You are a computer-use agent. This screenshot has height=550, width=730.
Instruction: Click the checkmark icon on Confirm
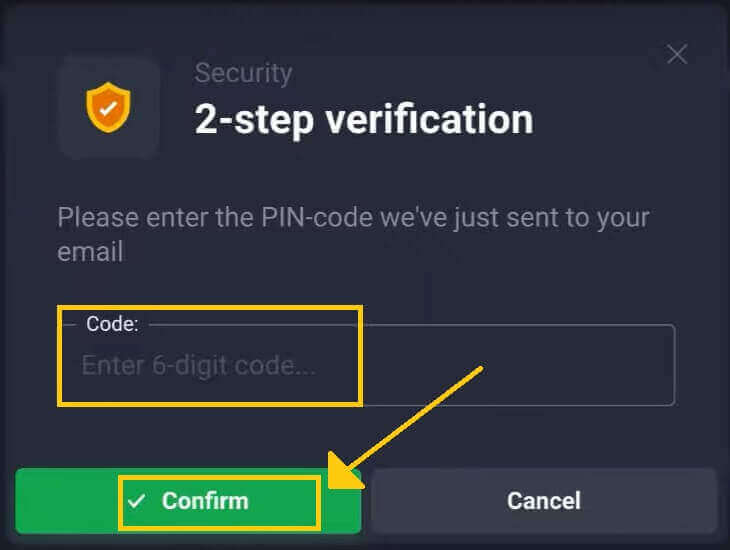point(138,500)
